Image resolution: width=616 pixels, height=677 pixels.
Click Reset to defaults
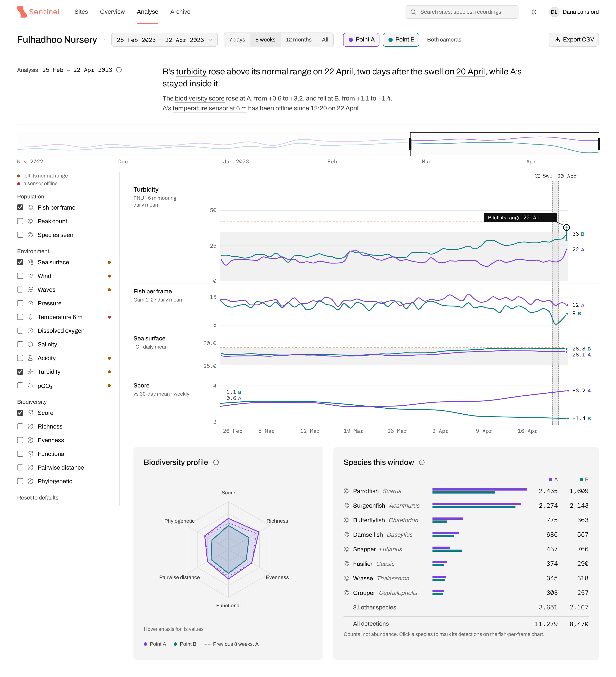click(x=38, y=498)
